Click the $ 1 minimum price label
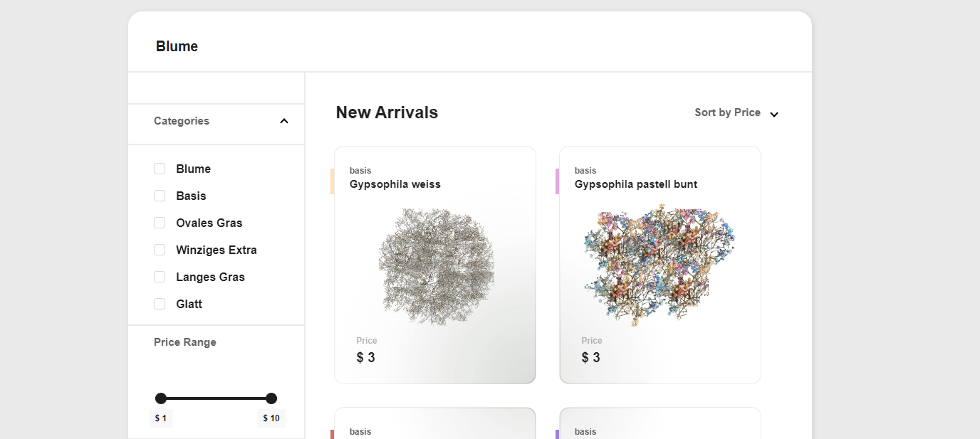The height and width of the screenshot is (439, 980). coord(160,418)
